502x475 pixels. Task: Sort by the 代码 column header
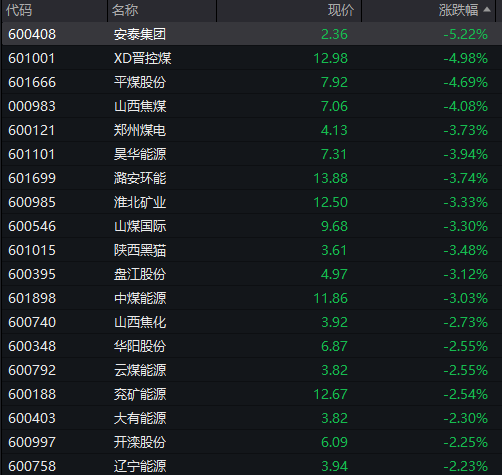coord(19,10)
